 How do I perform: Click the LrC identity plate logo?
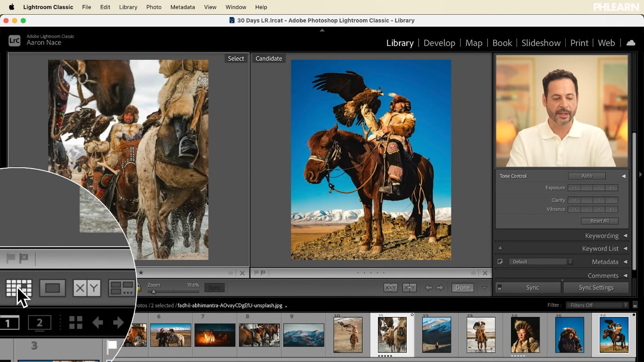tap(14, 40)
